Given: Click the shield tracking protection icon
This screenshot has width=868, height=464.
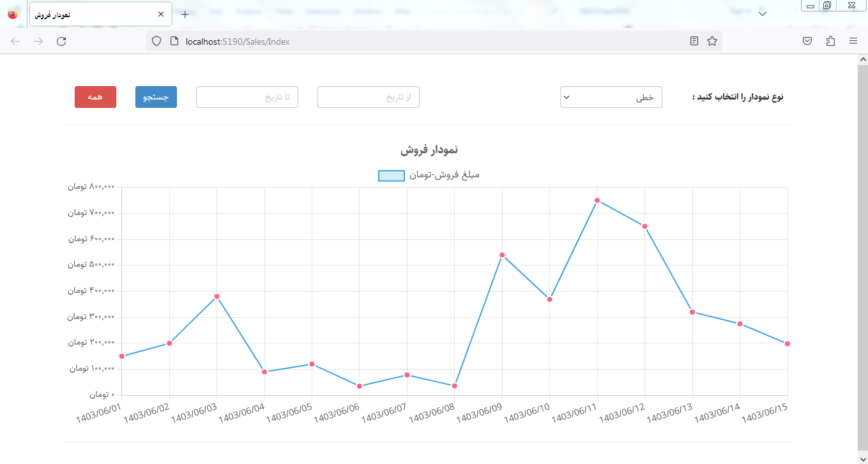Looking at the screenshot, I should tap(156, 41).
